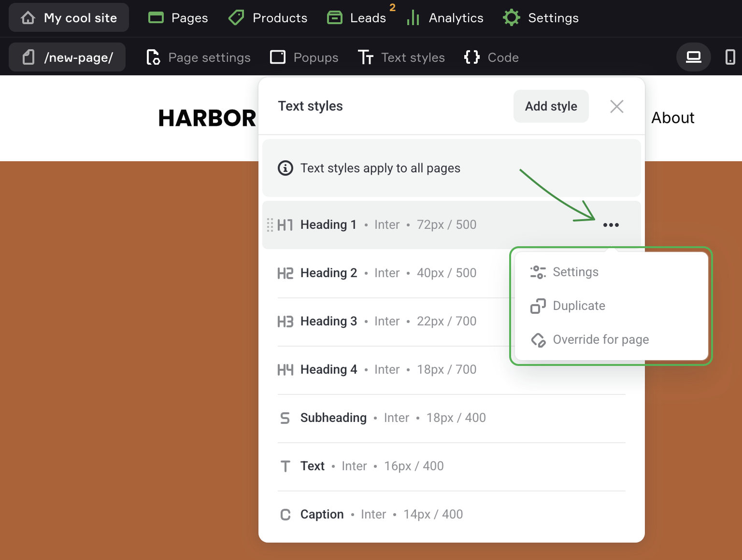Click the home icon beside My cool site

pyautogui.click(x=28, y=18)
